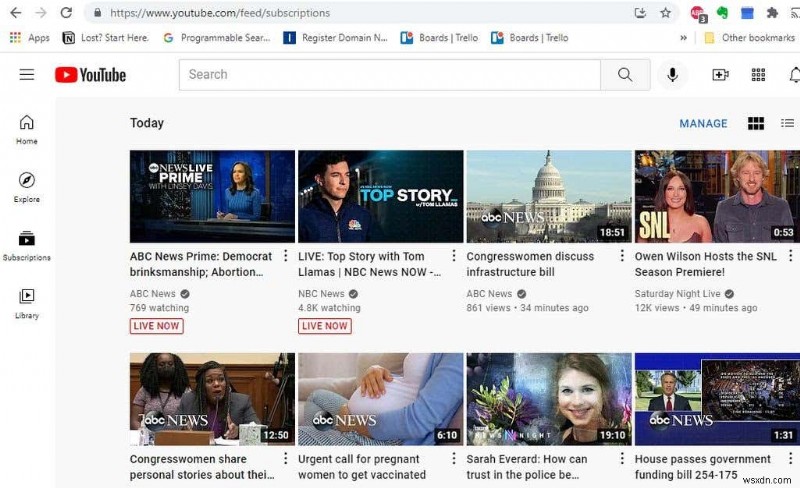Open Owen Wilson SNL video thumbnail
This screenshot has width=800, height=488.
pos(717,196)
